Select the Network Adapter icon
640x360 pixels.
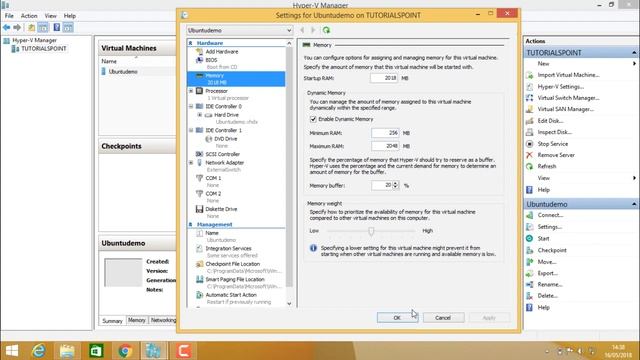199,162
